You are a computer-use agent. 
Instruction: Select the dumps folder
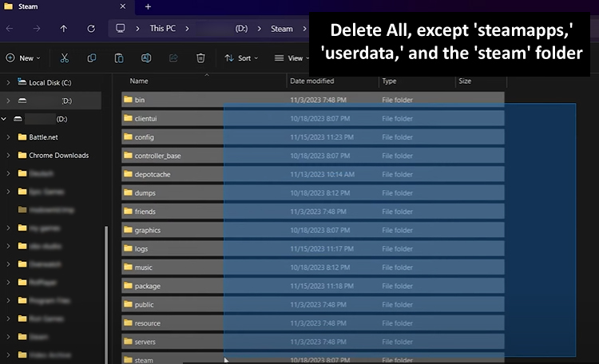tap(313, 193)
